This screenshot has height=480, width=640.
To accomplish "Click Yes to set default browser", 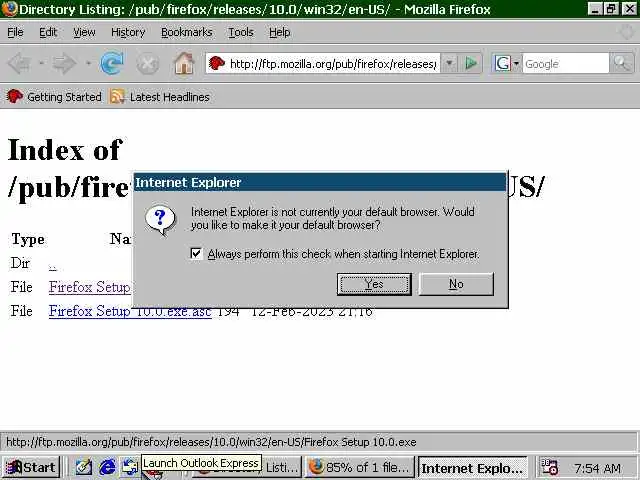I will (x=374, y=284).
